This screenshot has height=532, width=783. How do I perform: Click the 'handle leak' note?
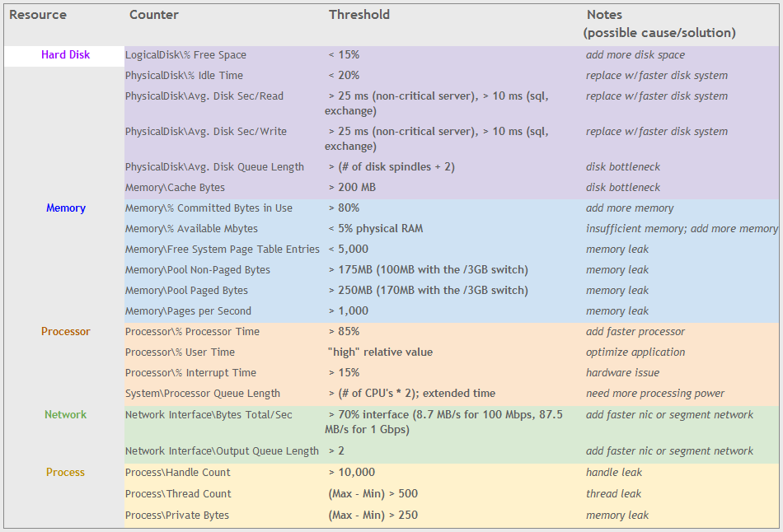(x=614, y=472)
